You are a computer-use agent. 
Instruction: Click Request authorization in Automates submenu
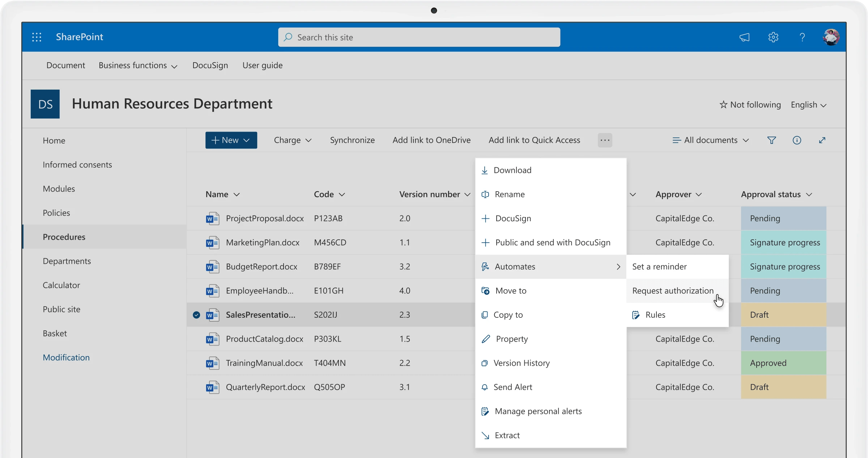(x=672, y=290)
